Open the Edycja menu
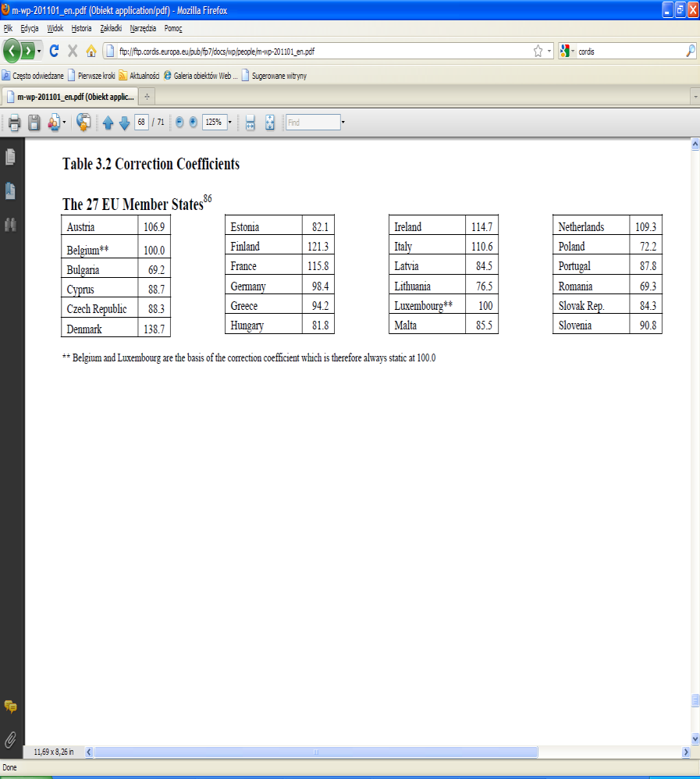700x779 pixels. (x=30, y=28)
